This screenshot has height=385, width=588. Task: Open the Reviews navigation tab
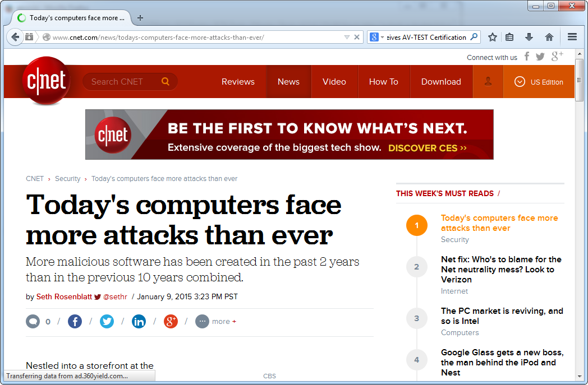coord(238,82)
